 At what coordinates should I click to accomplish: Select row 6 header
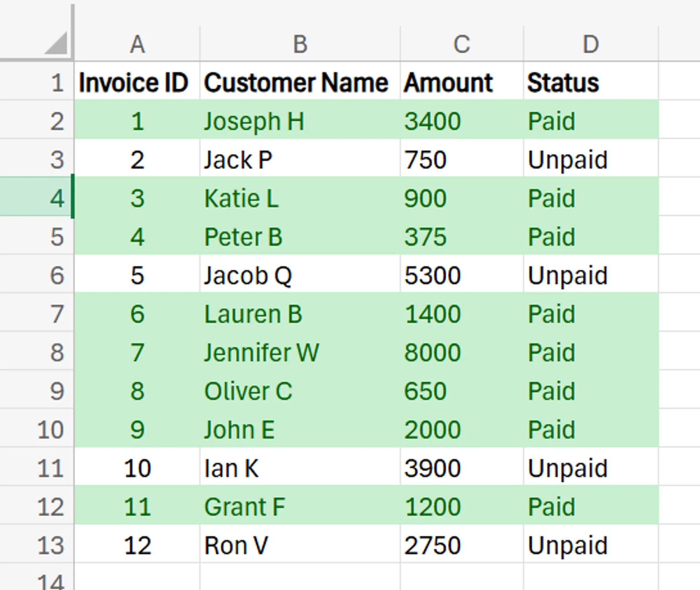coord(36,274)
